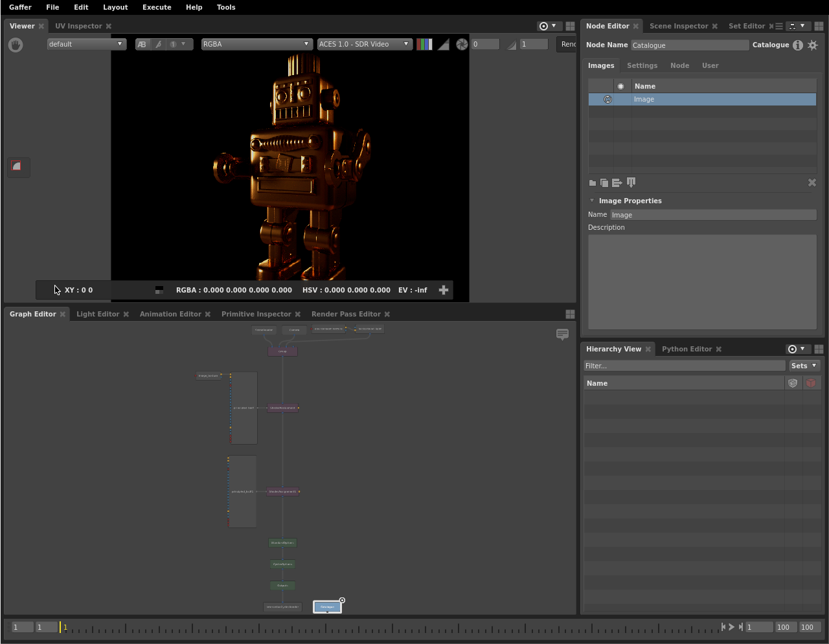Click the folder icon to load image
This screenshot has width=829, height=644.
pyautogui.click(x=593, y=183)
